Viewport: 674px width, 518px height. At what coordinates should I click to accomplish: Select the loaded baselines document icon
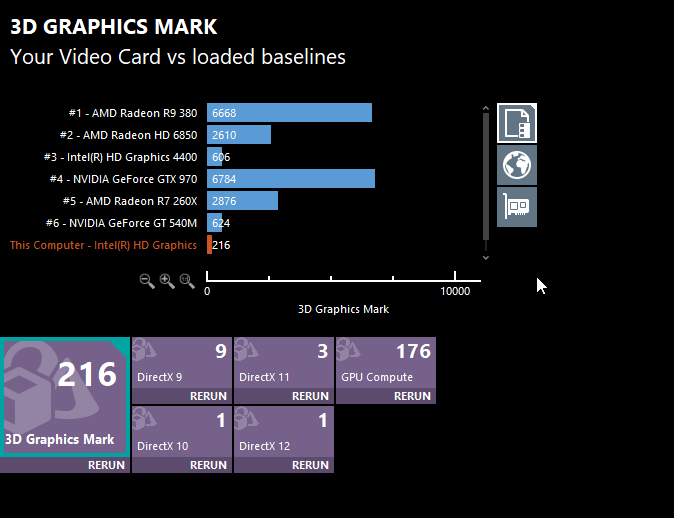[517, 123]
